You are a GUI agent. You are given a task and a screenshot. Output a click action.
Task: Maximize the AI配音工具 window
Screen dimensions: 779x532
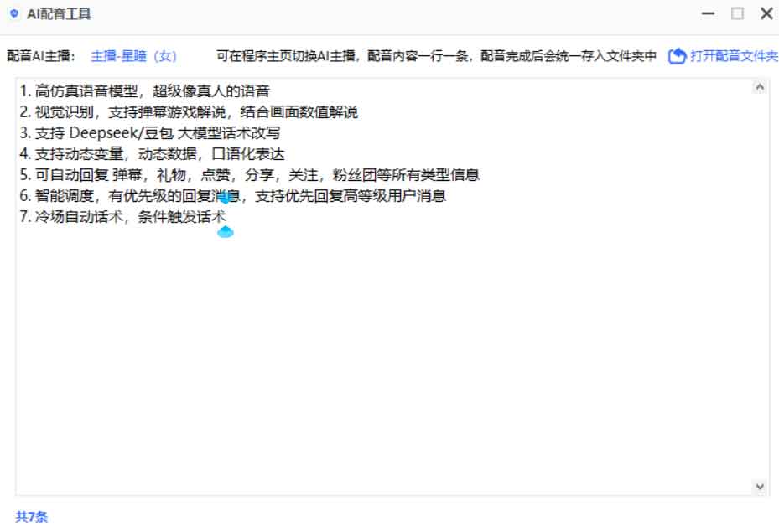pyautogui.click(x=736, y=13)
